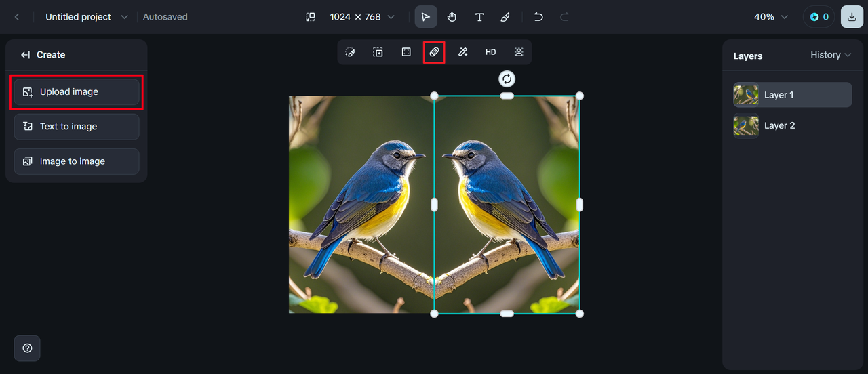Click the dotted-square Expand icon in floating toolbar
The height and width of the screenshot is (374, 868).
pos(406,52)
